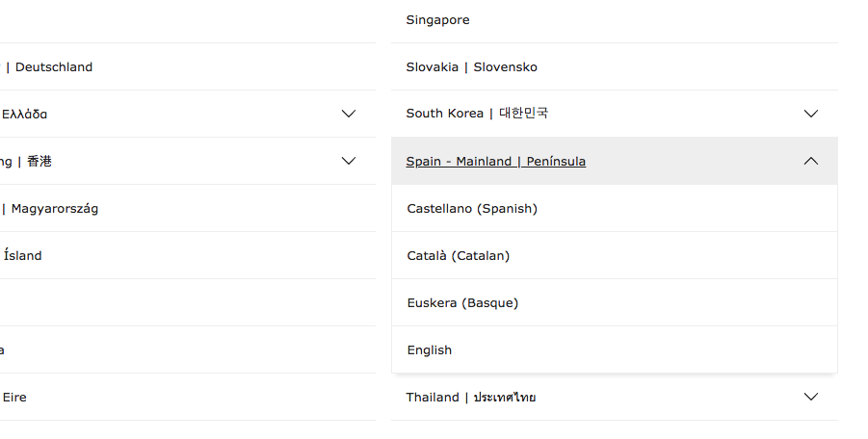Screen dimensions: 868x439
Task: Collapse the Spain - Mainland chevron arrow
Action: [810, 162]
